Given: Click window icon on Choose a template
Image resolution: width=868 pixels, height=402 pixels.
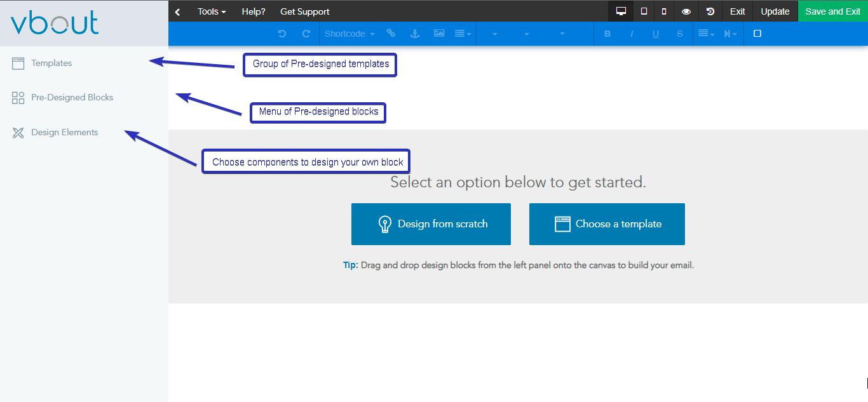Looking at the screenshot, I should (562, 224).
